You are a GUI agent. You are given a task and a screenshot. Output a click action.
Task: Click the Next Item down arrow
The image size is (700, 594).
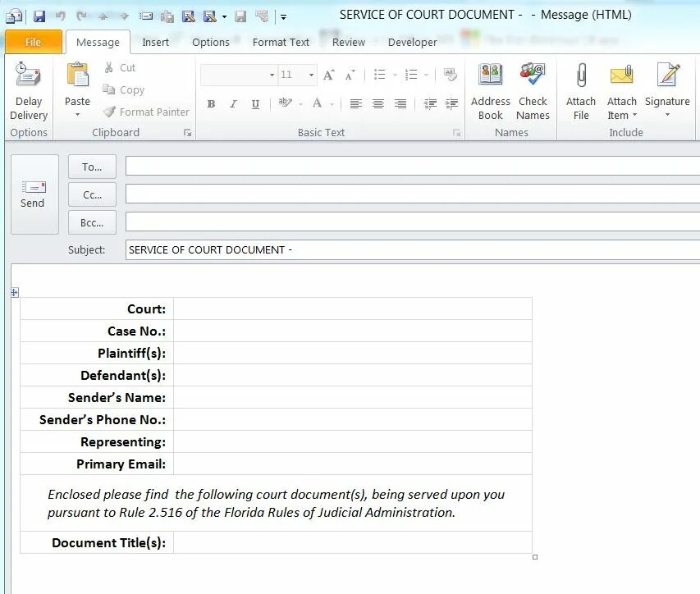pos(124,17)
